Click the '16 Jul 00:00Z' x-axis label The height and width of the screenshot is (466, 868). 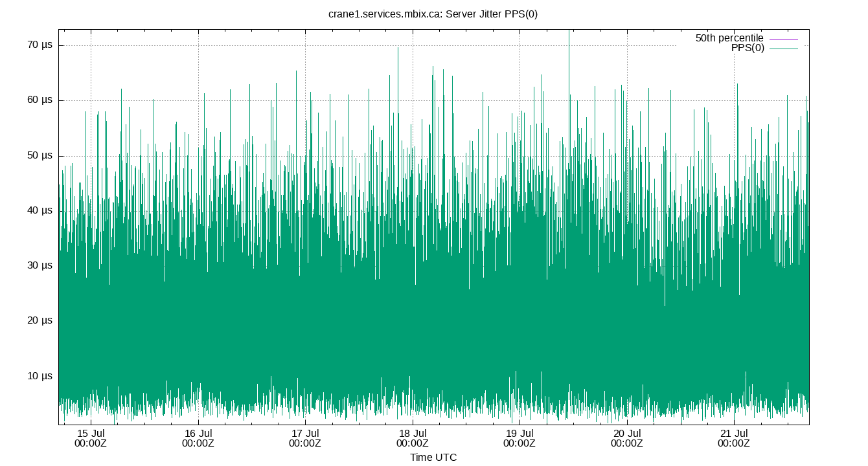pyautogui.click(x=198, y=438)
